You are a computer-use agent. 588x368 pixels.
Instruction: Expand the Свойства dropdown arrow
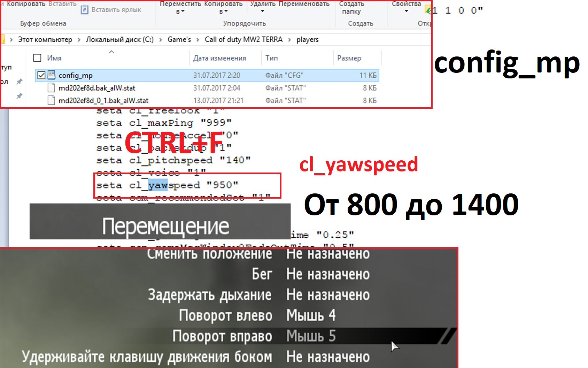coord(406,11)
